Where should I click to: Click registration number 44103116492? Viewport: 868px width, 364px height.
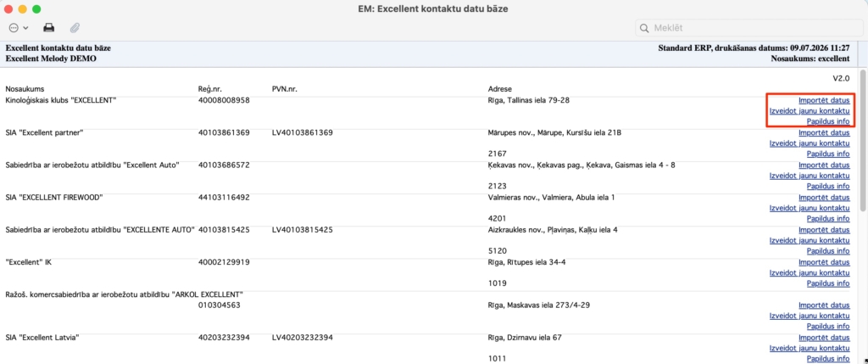click(x=224, y=197)
